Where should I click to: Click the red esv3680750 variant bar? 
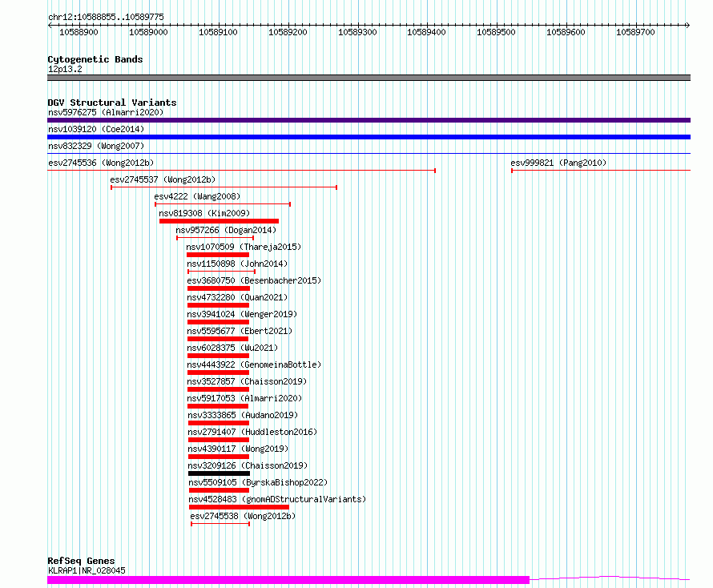(x=218, y=288)
